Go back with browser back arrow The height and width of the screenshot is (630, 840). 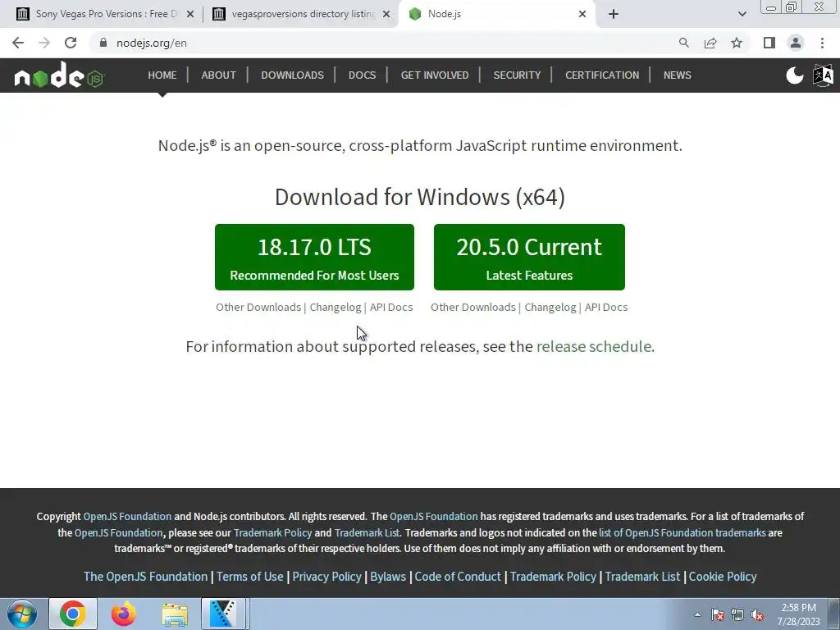click(18, 43)
